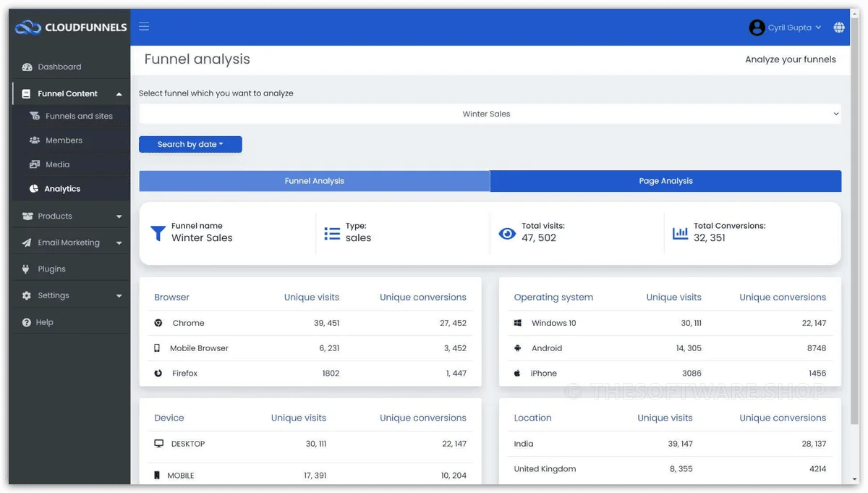
Task: Expand the Email Marketing submenu arrow
Action: click(x=119, y=243)
